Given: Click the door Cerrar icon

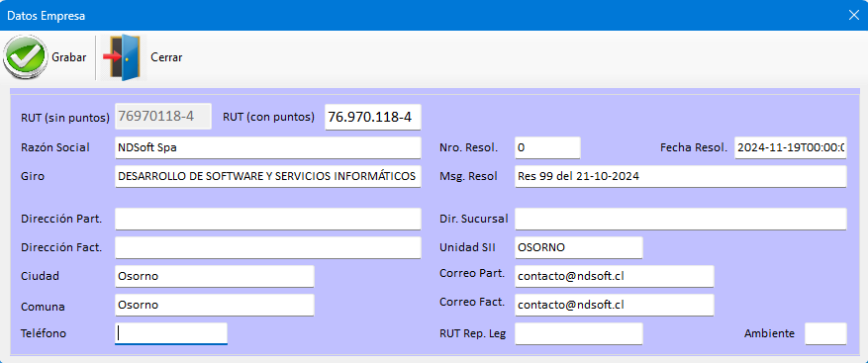Looking at the screenshot, I should pos(124,57).
